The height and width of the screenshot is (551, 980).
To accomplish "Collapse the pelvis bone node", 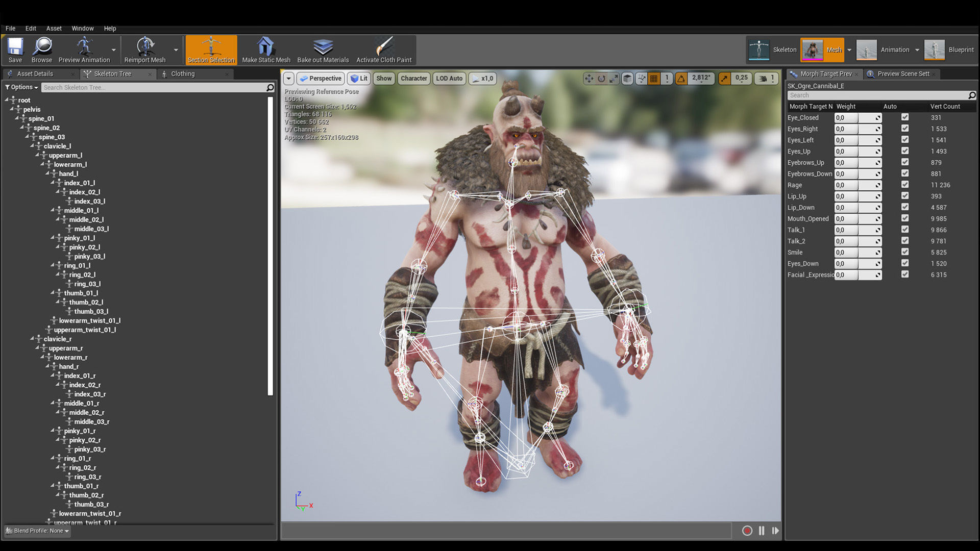I will 12,109.
